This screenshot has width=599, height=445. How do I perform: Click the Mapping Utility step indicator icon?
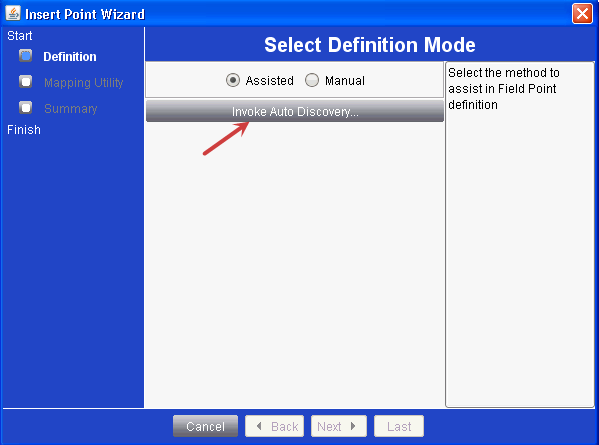(26, 82)
